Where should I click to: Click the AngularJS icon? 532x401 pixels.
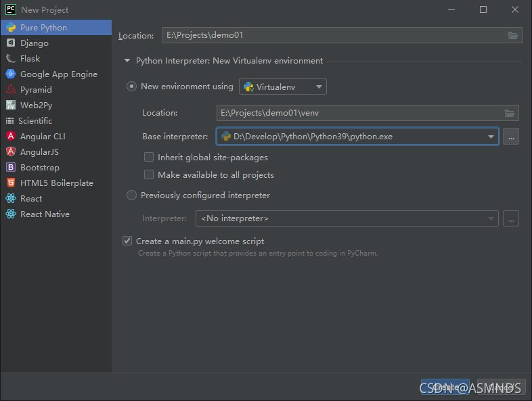[11, 151]
